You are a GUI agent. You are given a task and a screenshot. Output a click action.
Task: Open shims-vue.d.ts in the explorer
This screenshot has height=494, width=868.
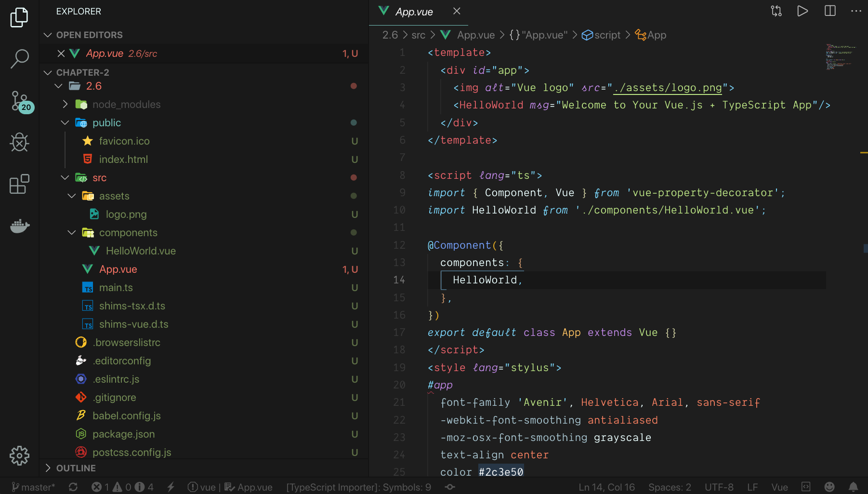point(133,324)
